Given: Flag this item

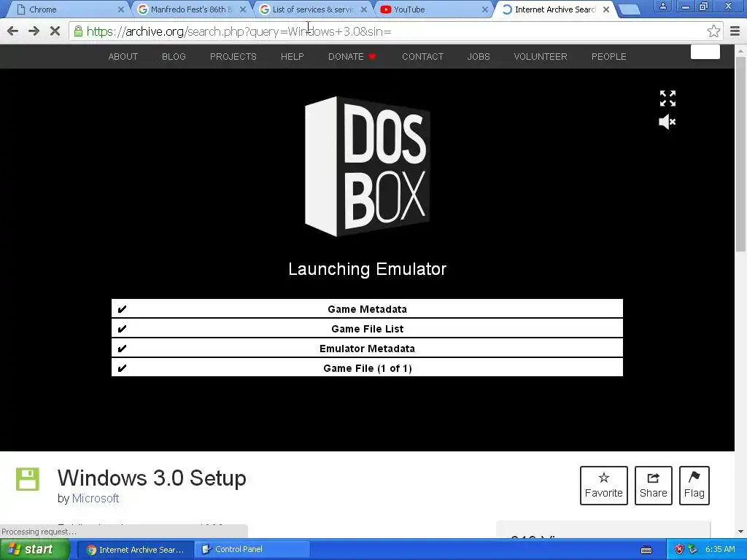Looking at the screenshot, I should point(694,485).
